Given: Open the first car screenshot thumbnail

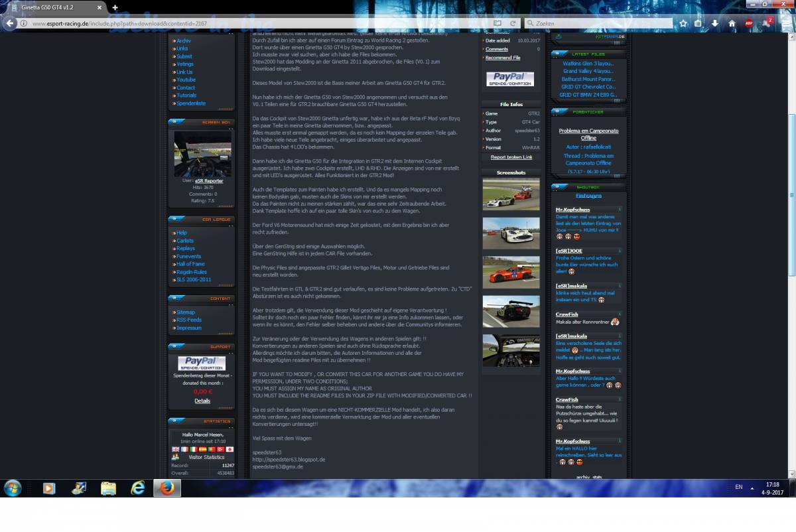Looking at the screenshot, I should [x=511, y=194].
